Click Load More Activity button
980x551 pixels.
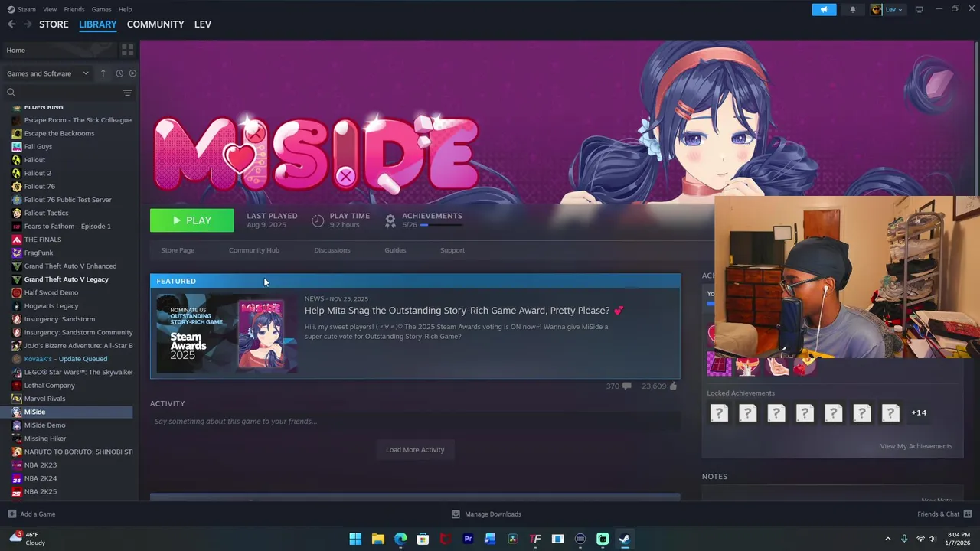[x=415, y=450]
